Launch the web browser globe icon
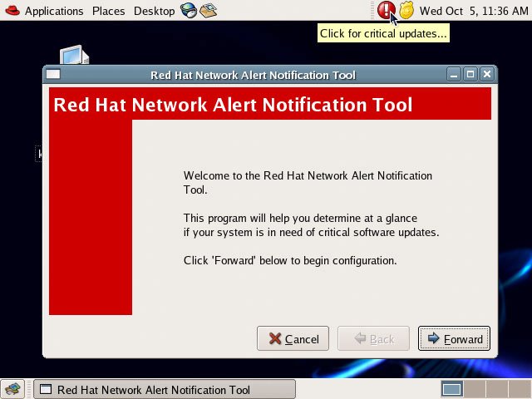The width and height of the screenshot is (532, 399). (x=189, y=11)
